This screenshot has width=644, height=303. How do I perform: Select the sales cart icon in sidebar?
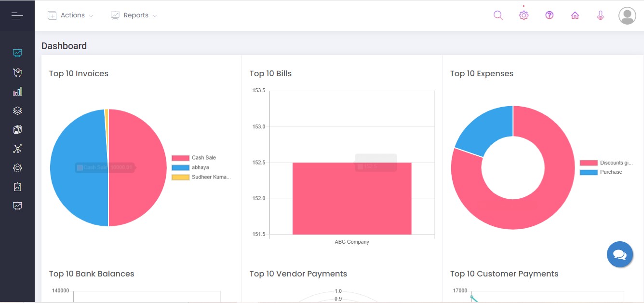17,72
